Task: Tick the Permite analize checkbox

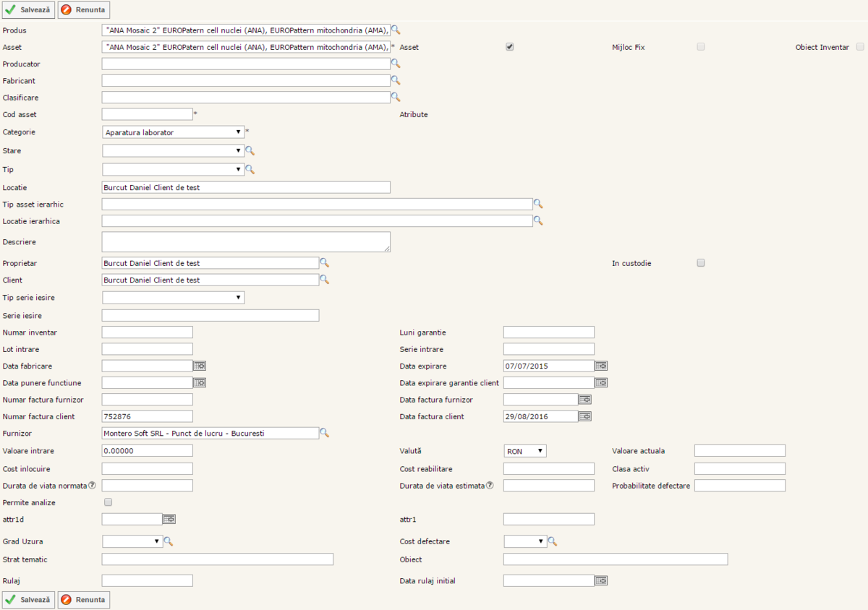Action: (109, 502)
